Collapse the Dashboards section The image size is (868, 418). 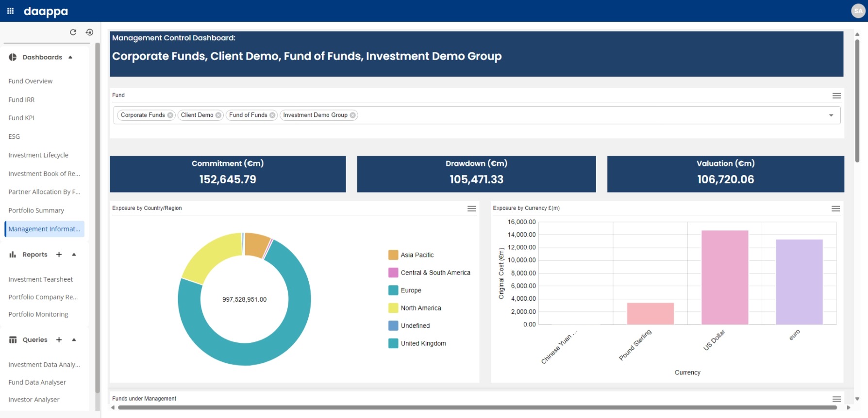click(70, 57)
